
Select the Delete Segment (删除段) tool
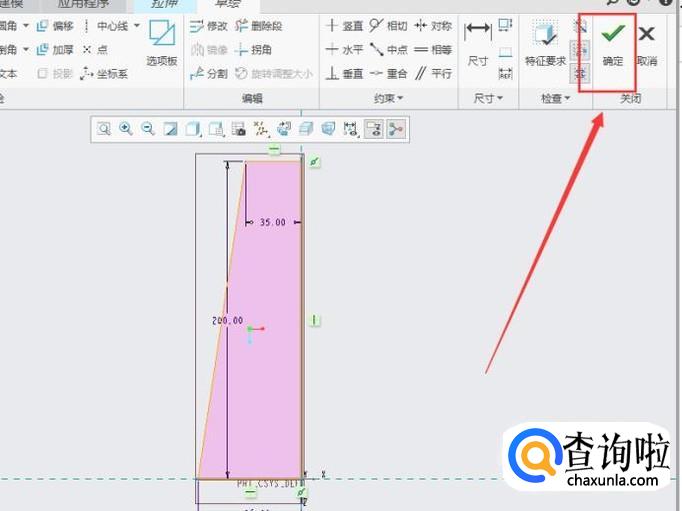(x=259, y=26)
